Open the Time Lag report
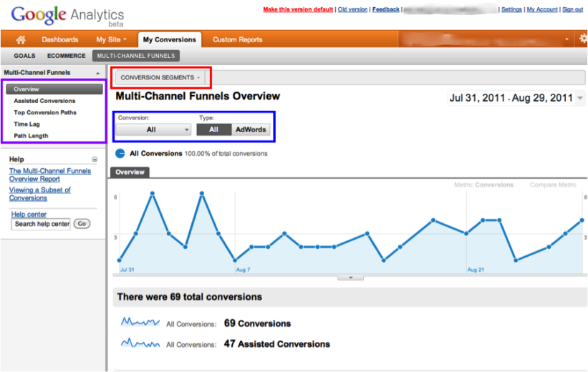Screen dimensions: 588x372 pyautogui.click(x=26, y=124)
